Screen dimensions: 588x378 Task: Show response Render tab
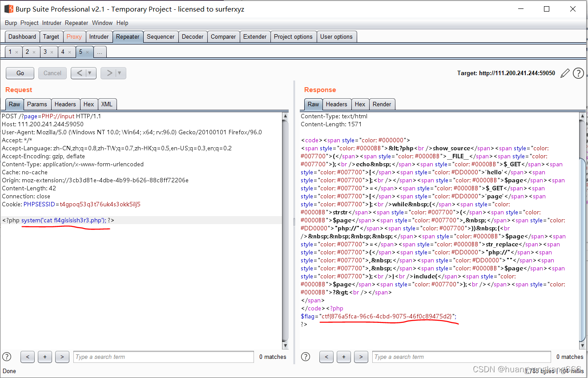tap(382, 104)
